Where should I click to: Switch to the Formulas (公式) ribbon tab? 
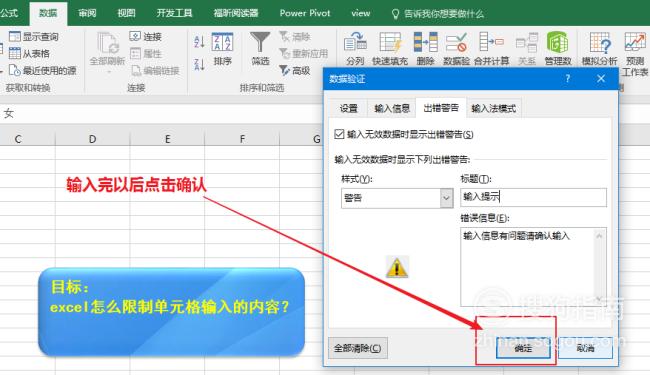pyautogui.click(x=9, y=13)
